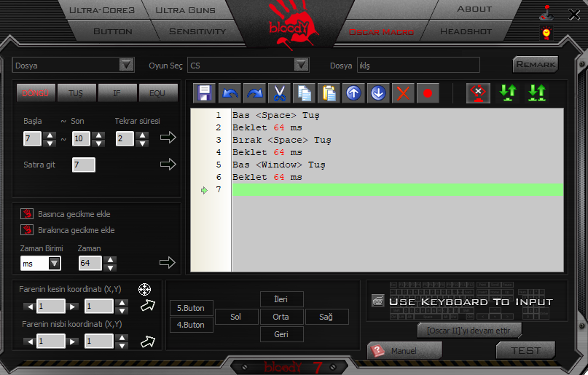This screenshot has width=588, height=375.
Task: Paste using the clipboard icon
Action: pyautogui.click(x=329, y=93)
